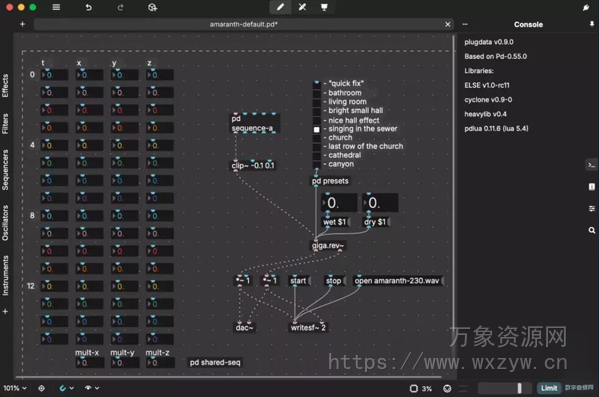Select last row of the church preset
This screenshot has width=599, height=397.
click(317, 147)
